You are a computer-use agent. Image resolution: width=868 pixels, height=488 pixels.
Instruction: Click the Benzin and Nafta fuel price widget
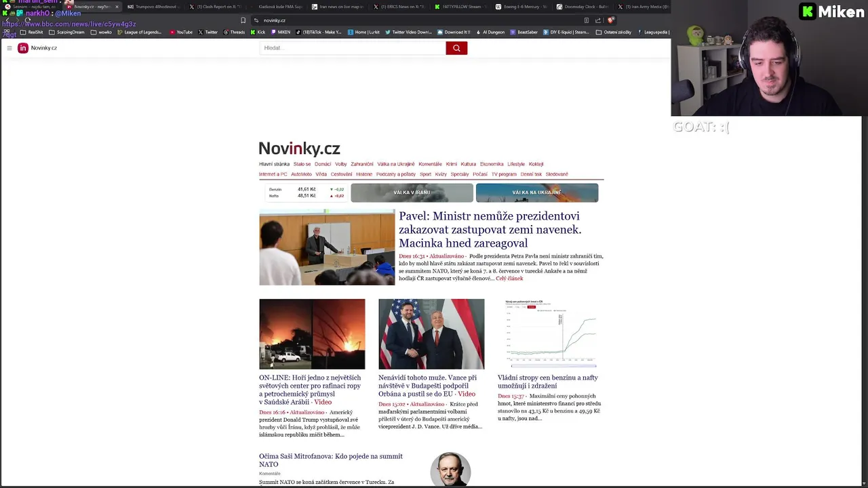(x=307, y=192)
